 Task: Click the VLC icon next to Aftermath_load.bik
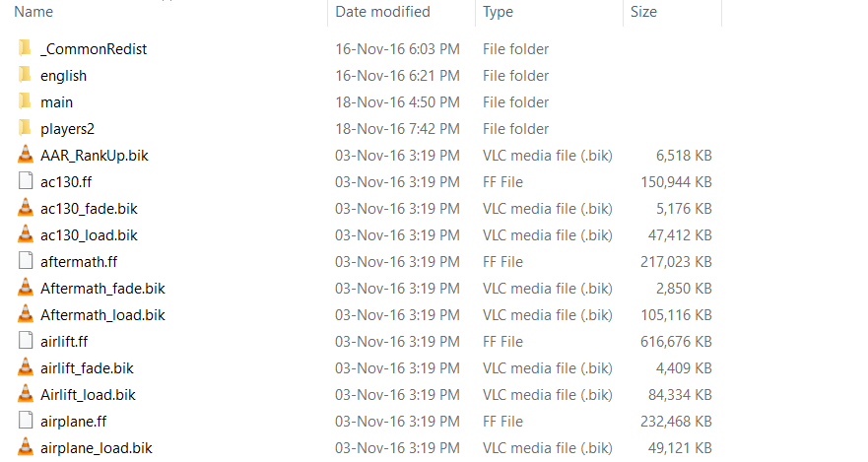click(x=26, y=315)
